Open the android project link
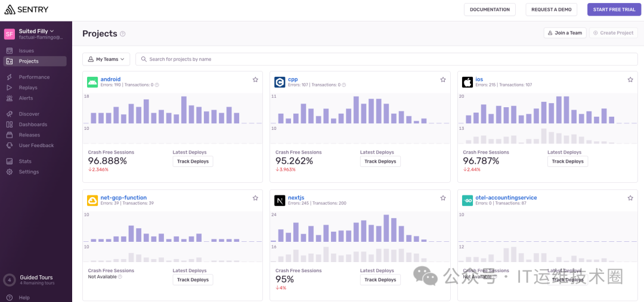The image size is (644, 302). 110,79
